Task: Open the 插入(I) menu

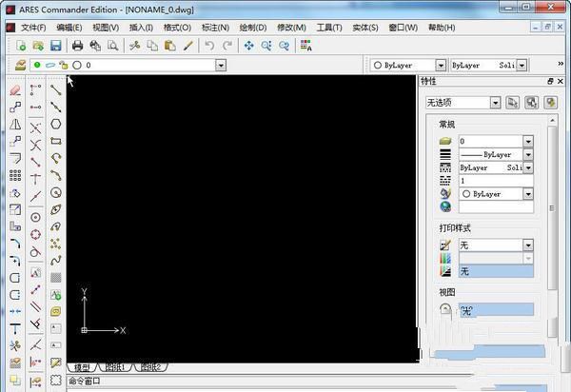Action: click(141, 28)
